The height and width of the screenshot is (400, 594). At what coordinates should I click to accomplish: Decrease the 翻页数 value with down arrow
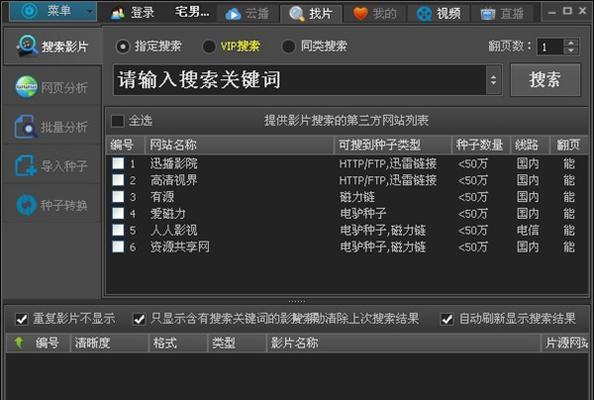[x=571, y=51]
